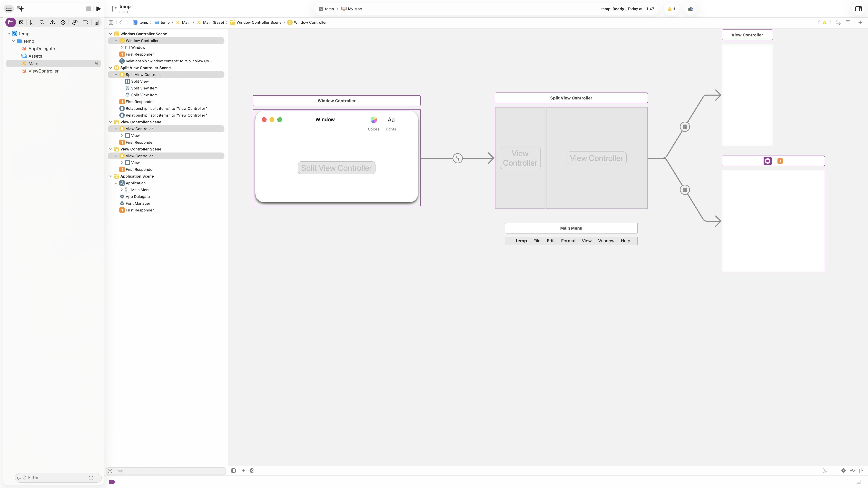
Task: Open the Issue navigator warning icon
Action: point(52,22)
